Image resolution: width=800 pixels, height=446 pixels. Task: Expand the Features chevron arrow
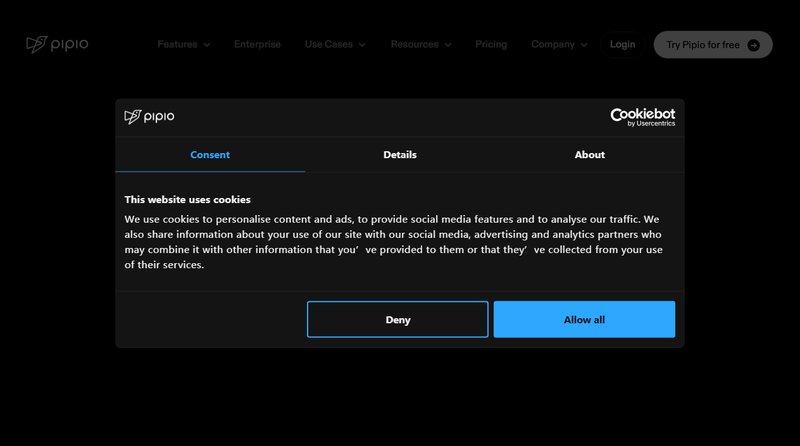207,45
